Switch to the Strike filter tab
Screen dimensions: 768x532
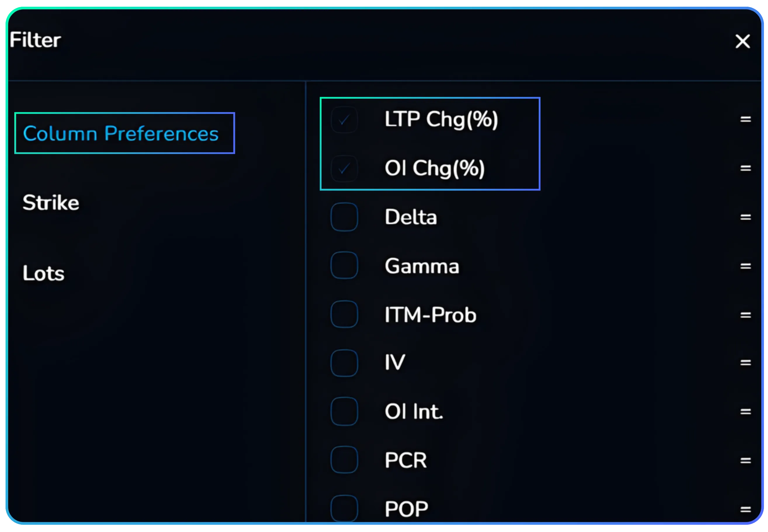(51, 202)
